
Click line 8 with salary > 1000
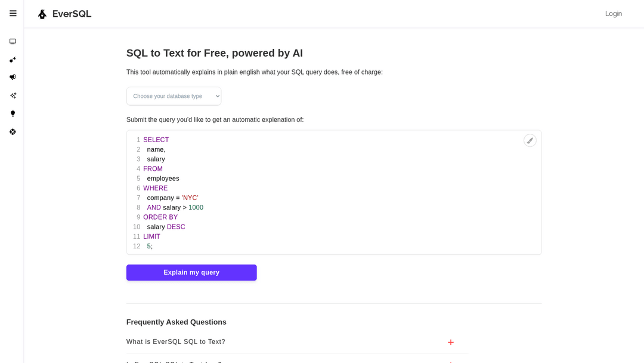click(x=175, y=208)
